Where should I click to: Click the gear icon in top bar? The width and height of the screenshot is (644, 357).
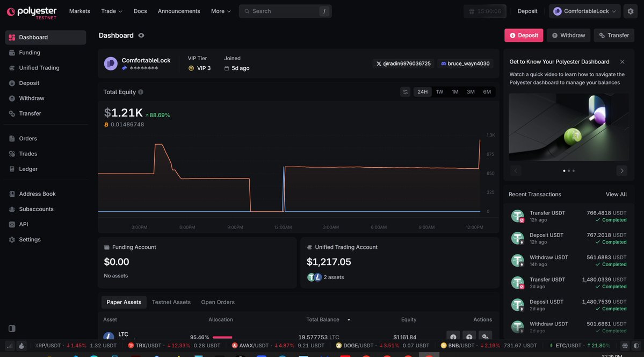[x=631, y=11]
